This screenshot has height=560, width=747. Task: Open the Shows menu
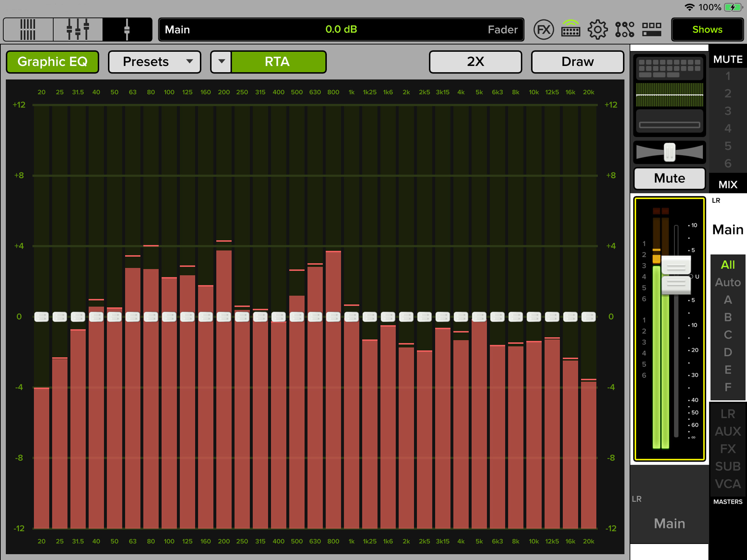tap(707, 29)
